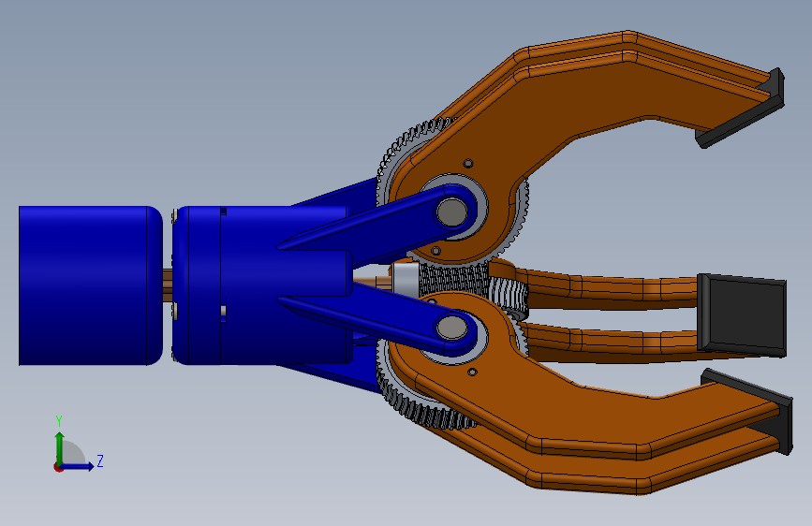Image resolution: width=812 pixels, height=526 pixels.
Task: Pick the gray pivot pin on lower arm
Action: click(x=451, y=328)
